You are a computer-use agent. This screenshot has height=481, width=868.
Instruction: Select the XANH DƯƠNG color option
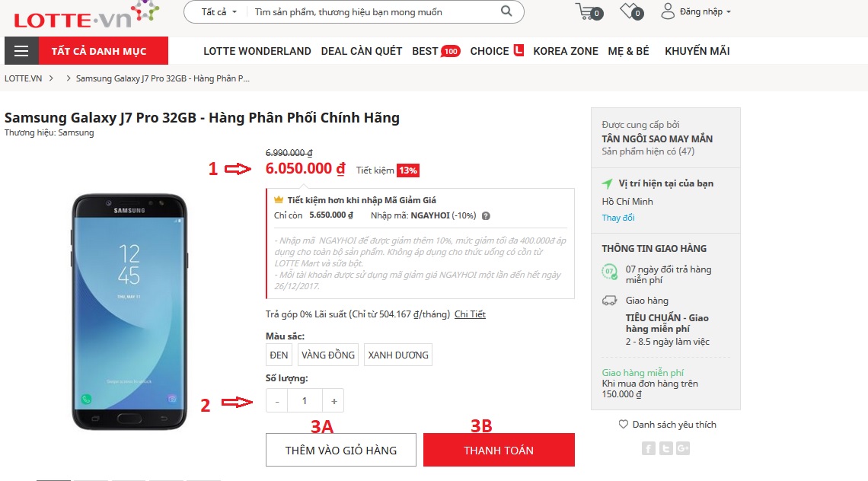[397, 354]
